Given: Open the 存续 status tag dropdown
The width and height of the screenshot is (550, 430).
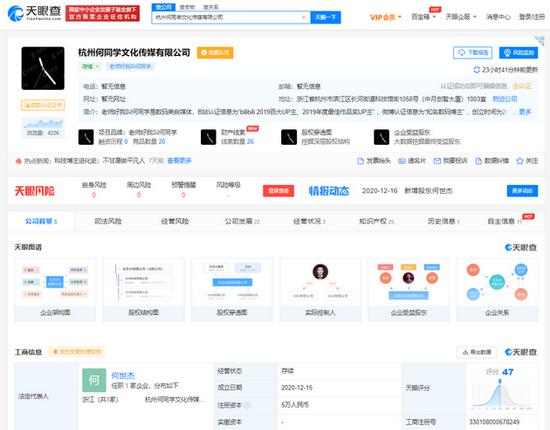Looking at the screenshot, I should (90, 66).
